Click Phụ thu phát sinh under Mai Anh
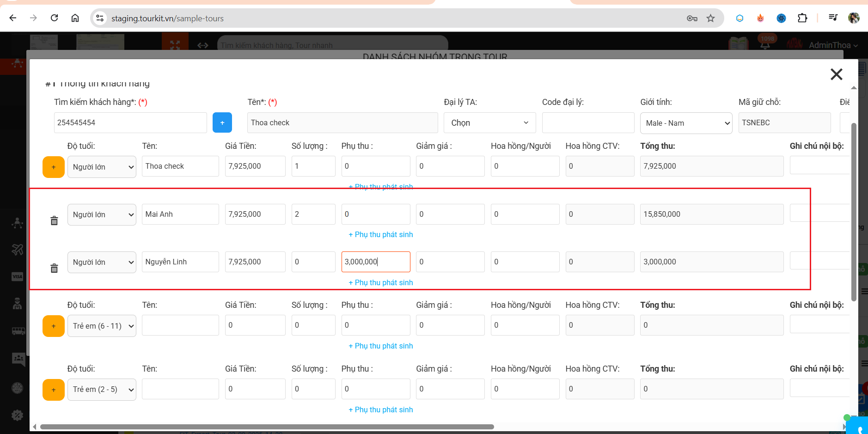The image size is (868, 434). [x=381, y=234]
